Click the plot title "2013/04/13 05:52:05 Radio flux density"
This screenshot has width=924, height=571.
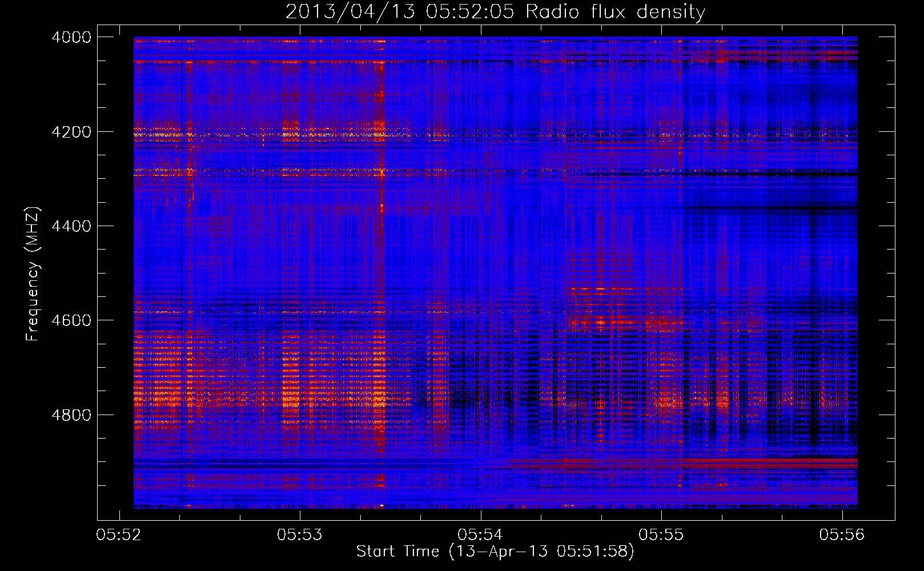click(x=495, y=11)
